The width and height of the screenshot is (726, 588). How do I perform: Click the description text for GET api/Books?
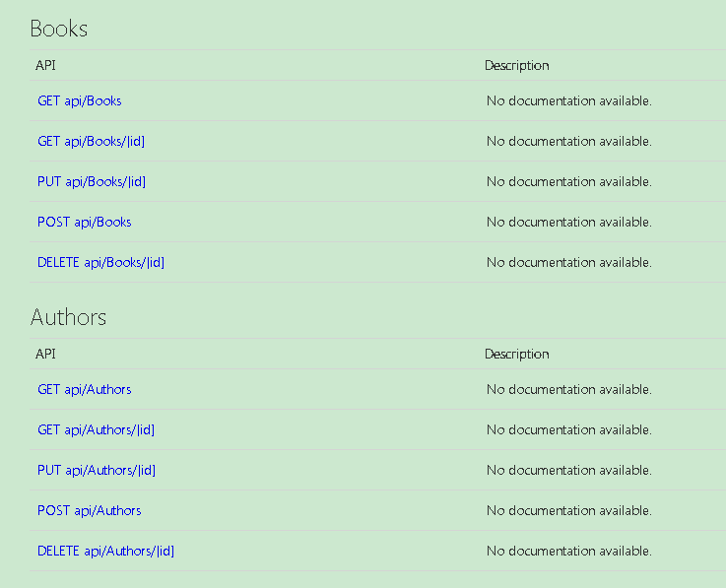tap(569, 100)
